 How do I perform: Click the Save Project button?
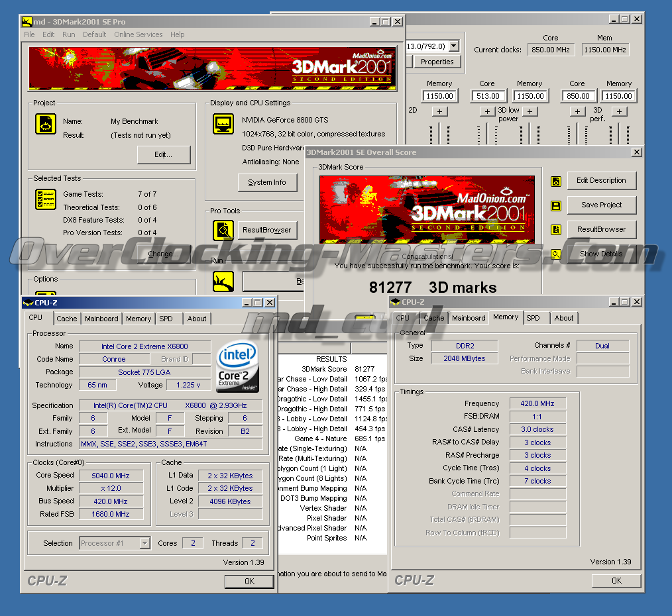tap(601, 205)
